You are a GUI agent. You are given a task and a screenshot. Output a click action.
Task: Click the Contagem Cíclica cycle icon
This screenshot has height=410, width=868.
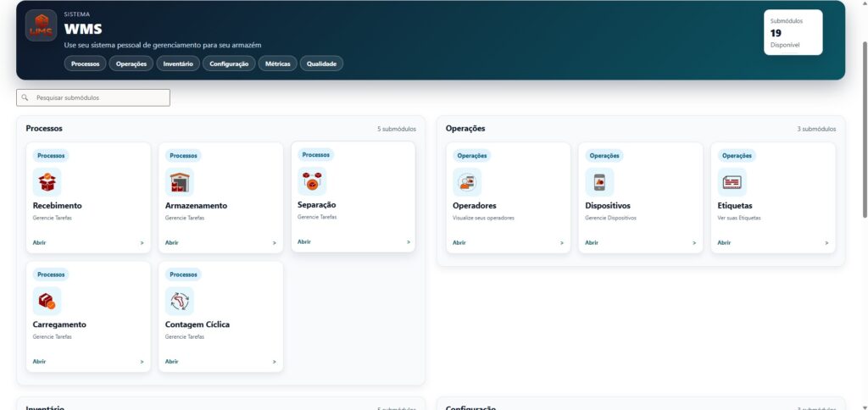click(180, 301)
